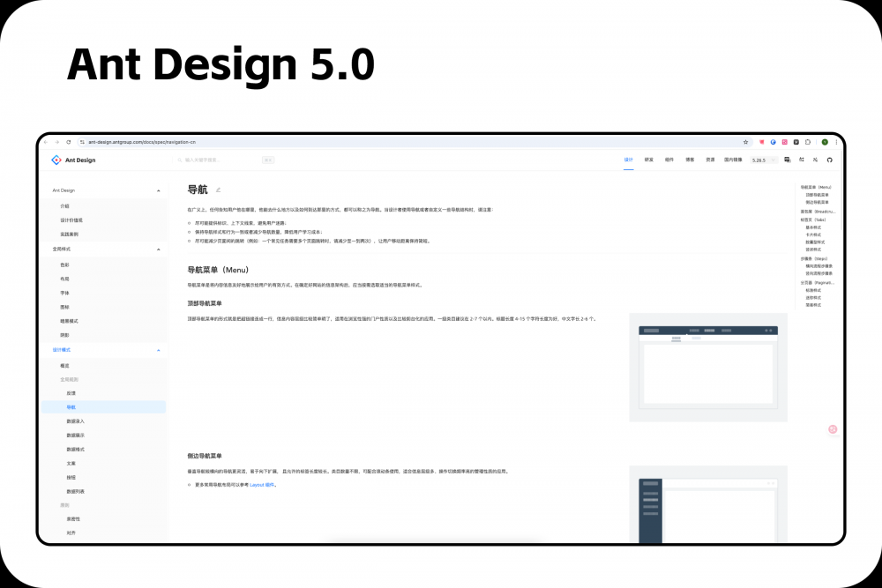The height and width of the screenshot is (588, 882).
Task: Open the 数据列表 sidebar item
Action: click(x=75, y=491)
